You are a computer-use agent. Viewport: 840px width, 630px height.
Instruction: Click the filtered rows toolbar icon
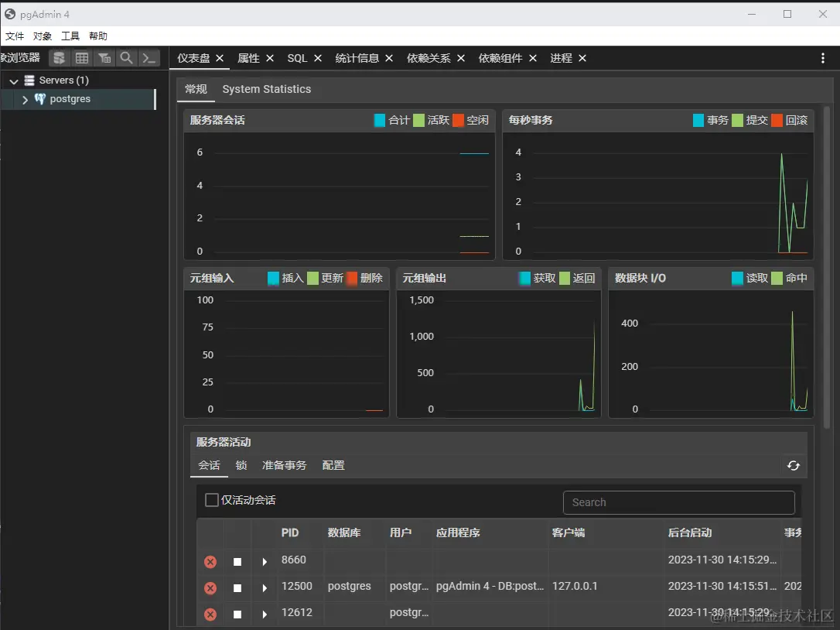coord(104,58)
